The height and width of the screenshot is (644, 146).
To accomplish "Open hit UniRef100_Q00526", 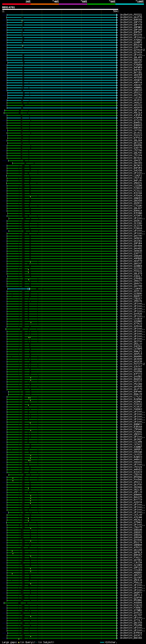I will pos(131,314).
